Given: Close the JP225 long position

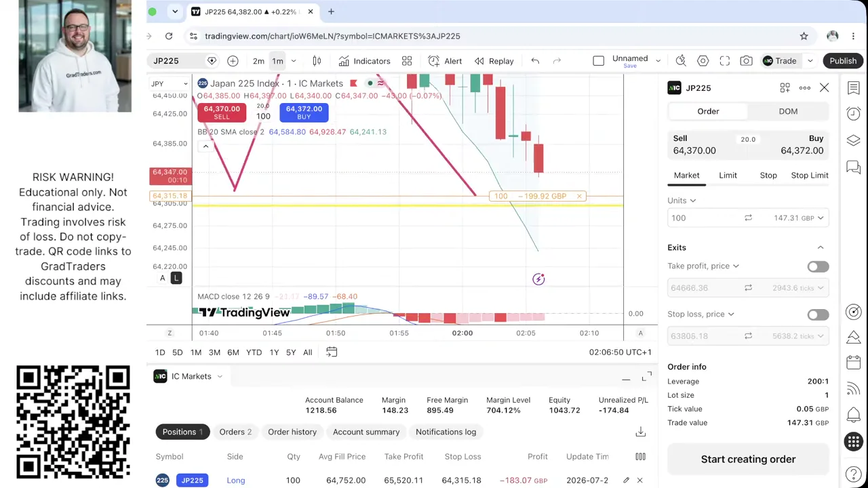Looking at the screenshot, I should [639, 480].
